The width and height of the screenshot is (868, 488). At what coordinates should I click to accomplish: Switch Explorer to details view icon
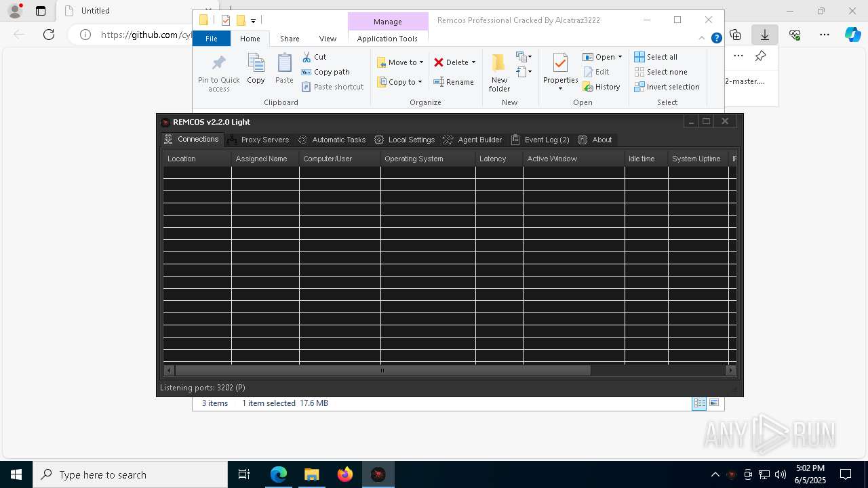(699, 403)
